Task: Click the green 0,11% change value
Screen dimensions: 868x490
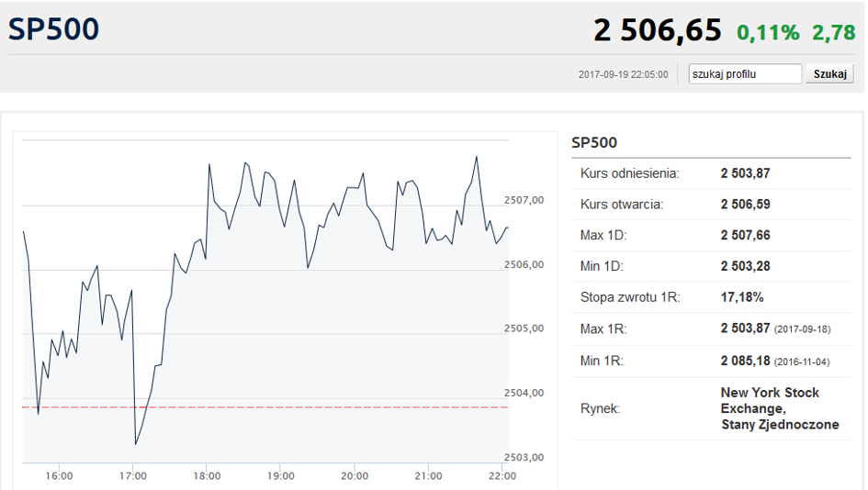Action: click(x=768, y=33)
